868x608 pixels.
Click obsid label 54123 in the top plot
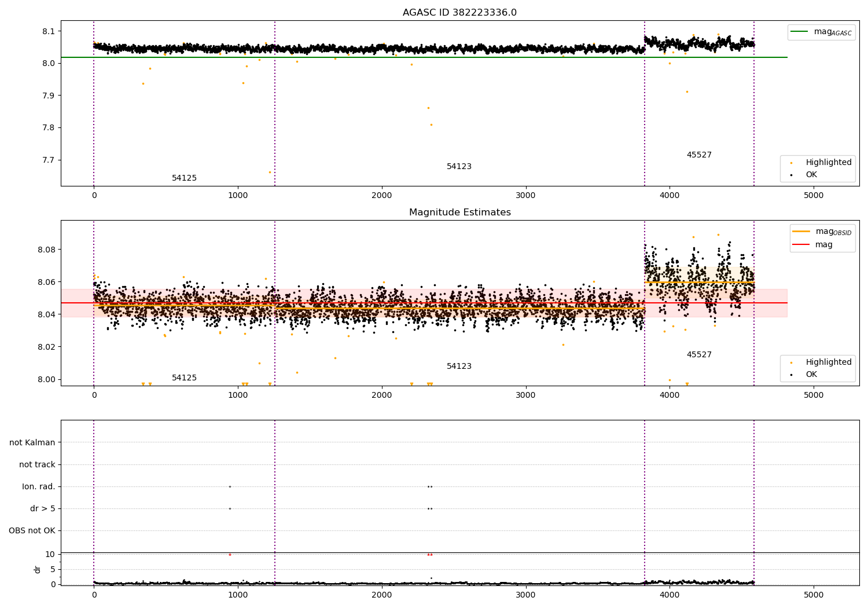459,167
